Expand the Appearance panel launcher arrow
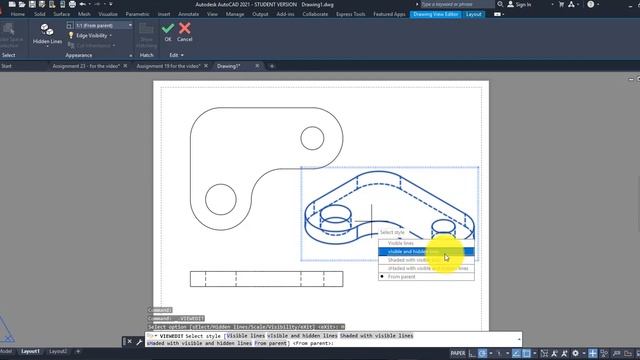640x360 pixels. [131, 56]
